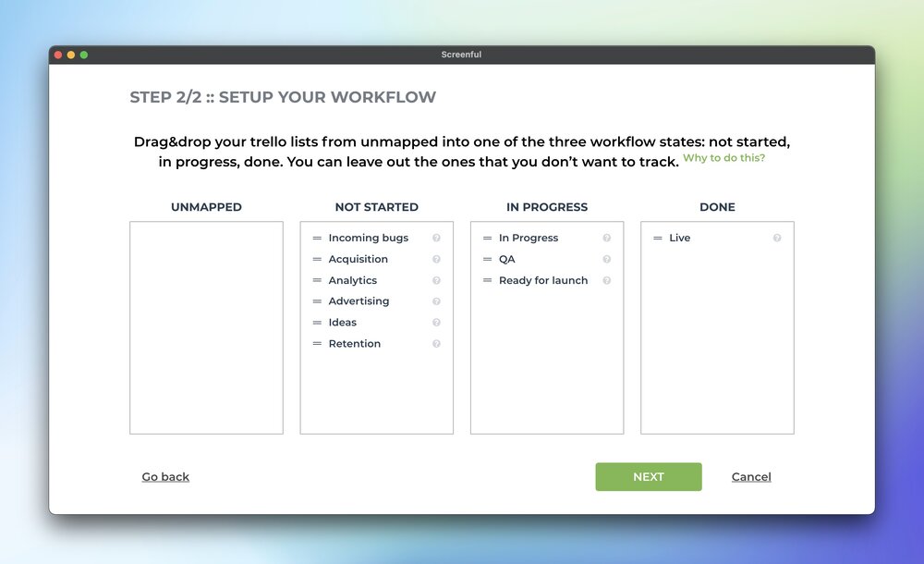
Task: Open help icon for QA
Action: click(x=607, y=259)
